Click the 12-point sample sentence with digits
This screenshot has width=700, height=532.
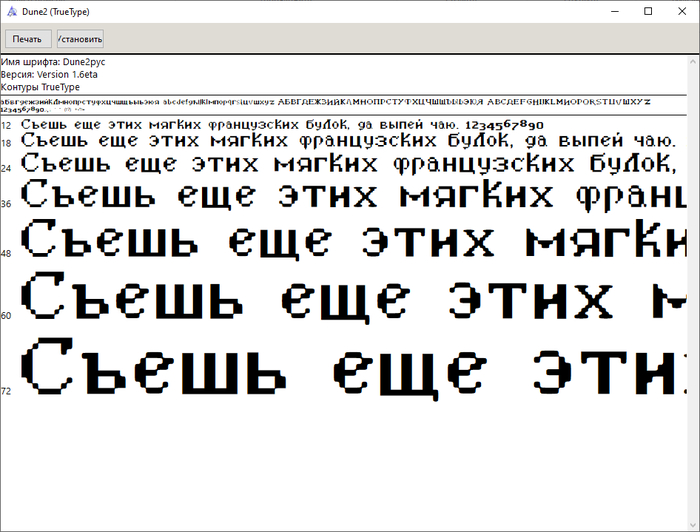(x=282, y=125)
